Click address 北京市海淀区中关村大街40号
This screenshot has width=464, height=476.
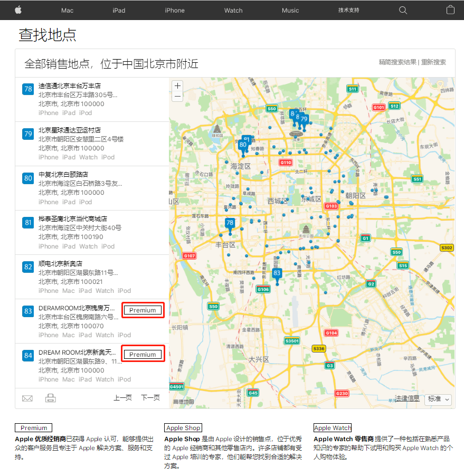[x=80, y=227]
